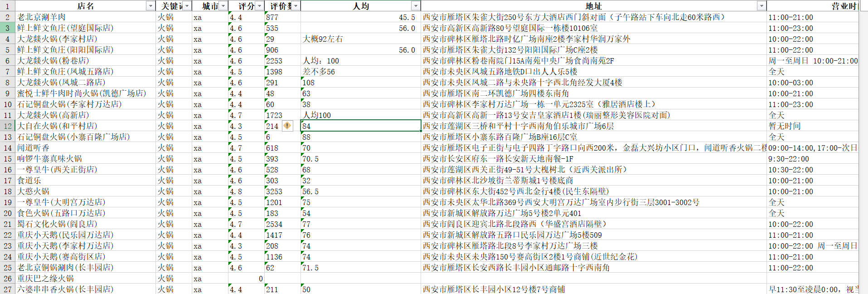Open the 地址 column filter dropdown
This screenshot has height=294, width=868.
click(x=761, y=6)
